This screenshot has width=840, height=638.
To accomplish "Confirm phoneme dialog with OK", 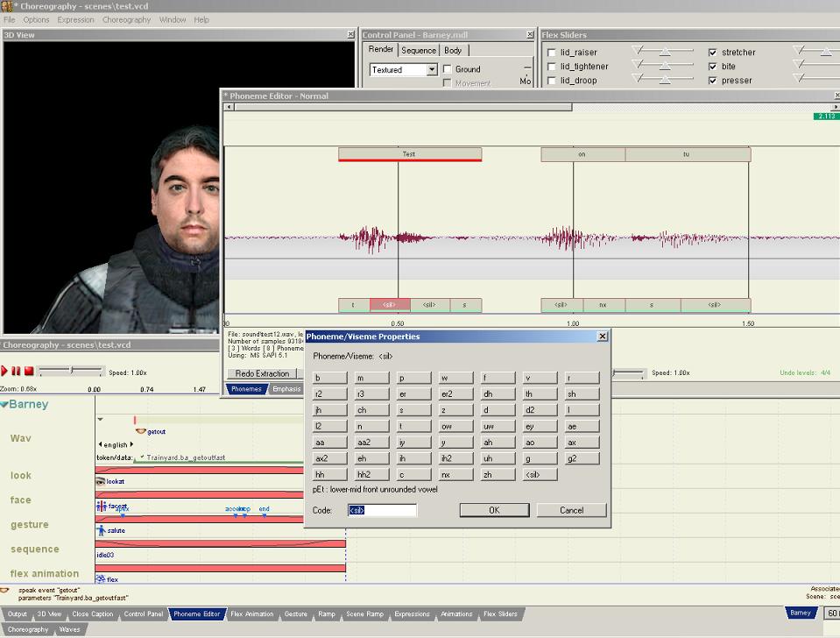I will (494, 510).
